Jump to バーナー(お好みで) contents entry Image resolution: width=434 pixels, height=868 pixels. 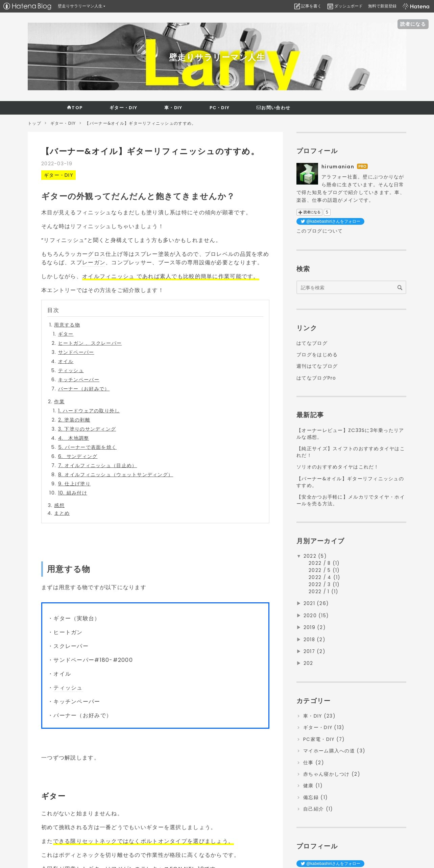83,389
